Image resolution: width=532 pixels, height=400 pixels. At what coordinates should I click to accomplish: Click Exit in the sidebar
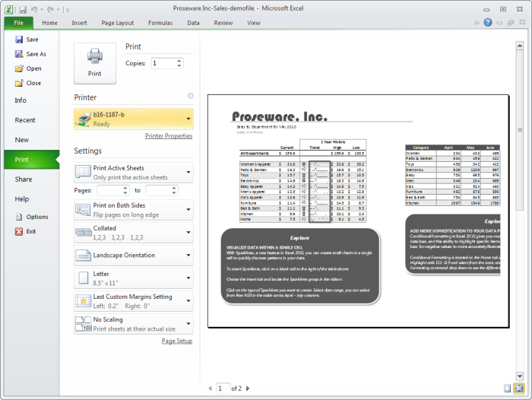(x=25, y=232)
